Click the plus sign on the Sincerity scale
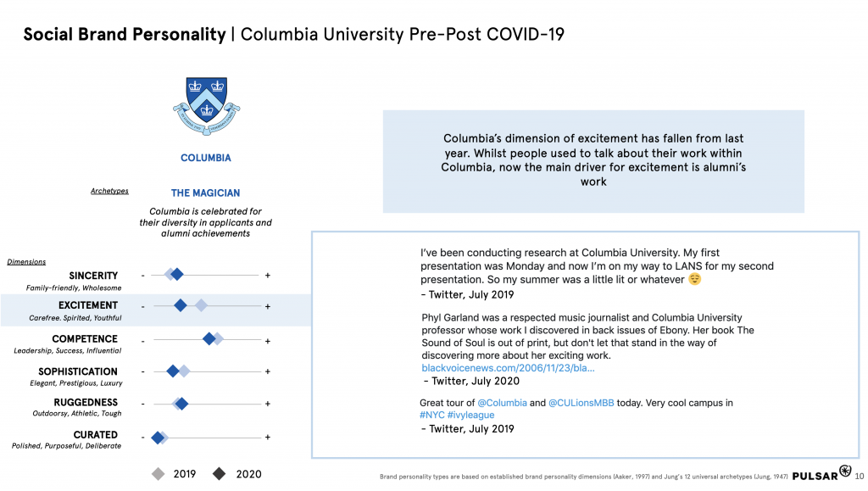Viewport: 868px width, 491px height. [x=268, y=275]
